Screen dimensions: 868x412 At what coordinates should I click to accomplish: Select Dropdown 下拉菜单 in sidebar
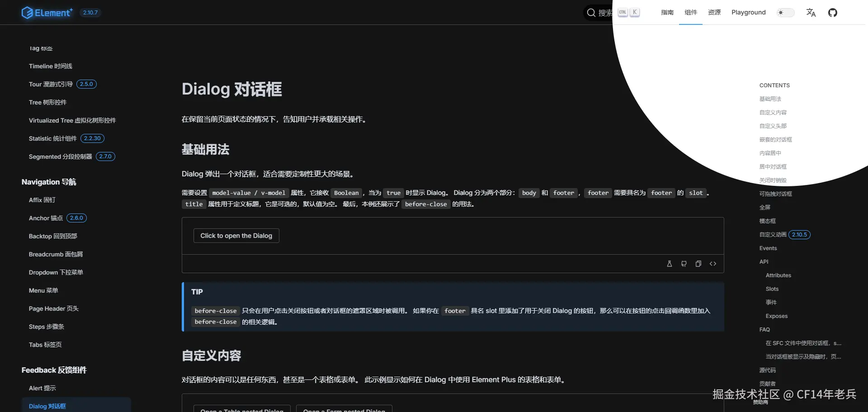[x=56, y=272]
